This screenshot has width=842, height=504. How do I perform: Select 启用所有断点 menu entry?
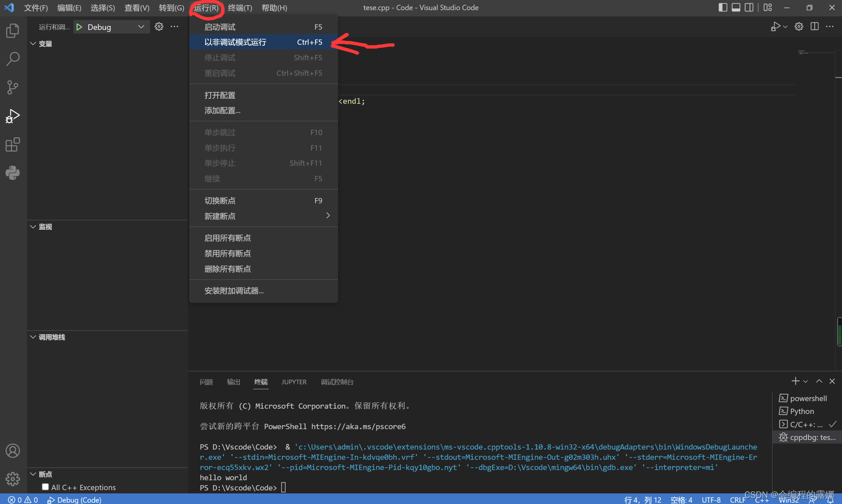tap(263, 238)
